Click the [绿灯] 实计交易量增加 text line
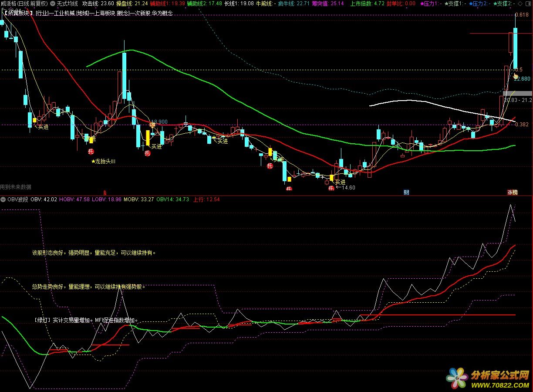This screenshot has height=392, width=533. coord(87,321)
